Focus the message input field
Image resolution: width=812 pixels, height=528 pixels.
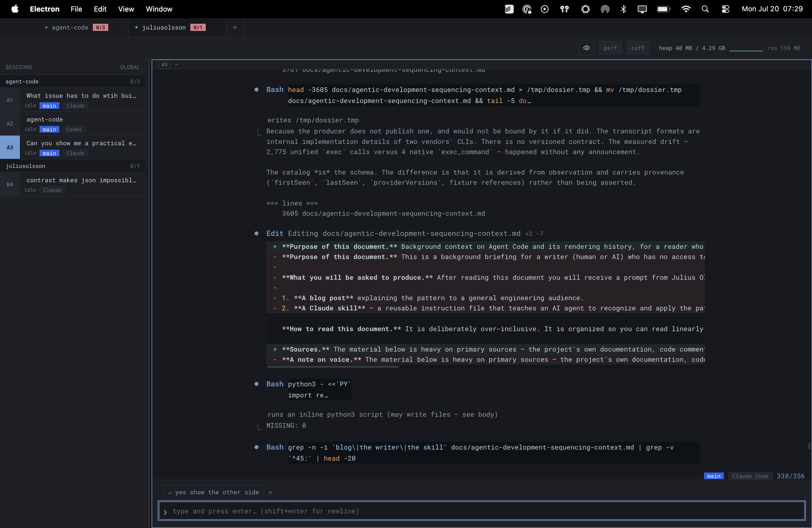tap(481, 511)
